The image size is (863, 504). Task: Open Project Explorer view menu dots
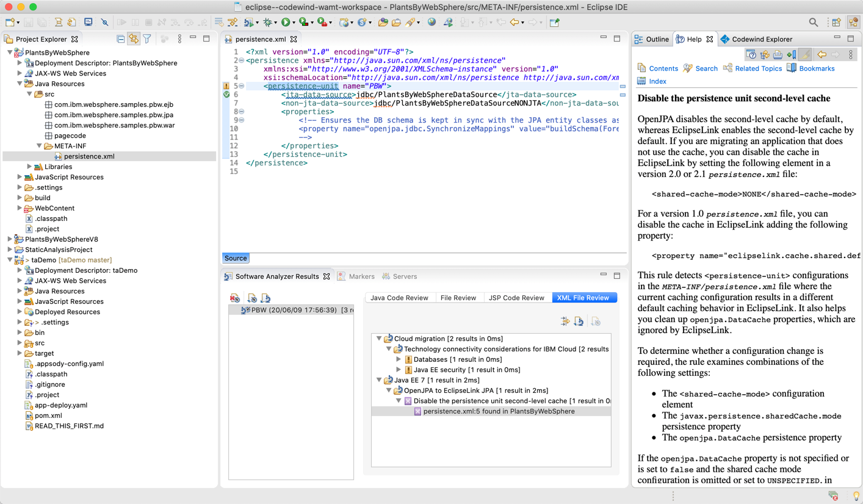tap(179, 39)
